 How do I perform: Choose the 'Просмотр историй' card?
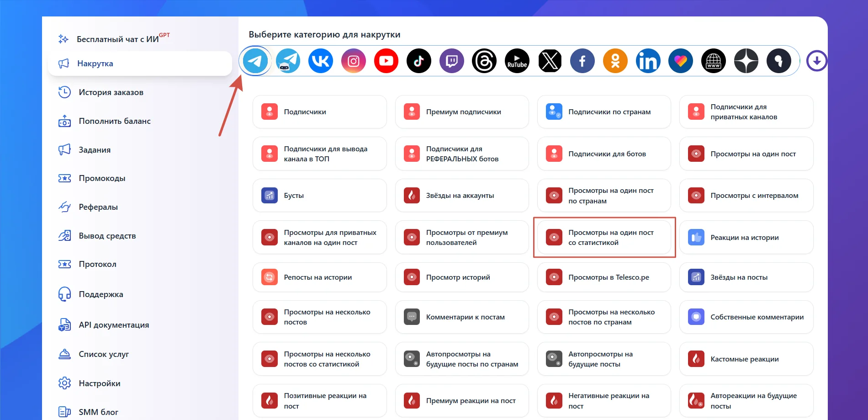point(462,277)
